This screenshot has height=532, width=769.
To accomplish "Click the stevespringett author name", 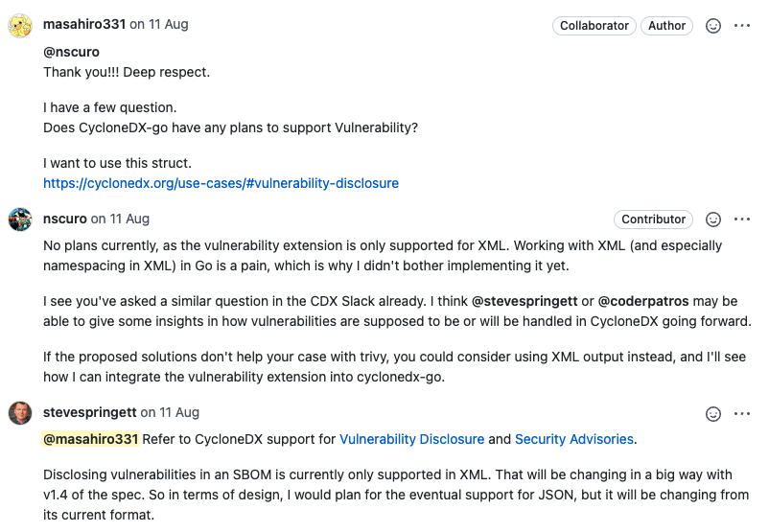I will [90, 412].
